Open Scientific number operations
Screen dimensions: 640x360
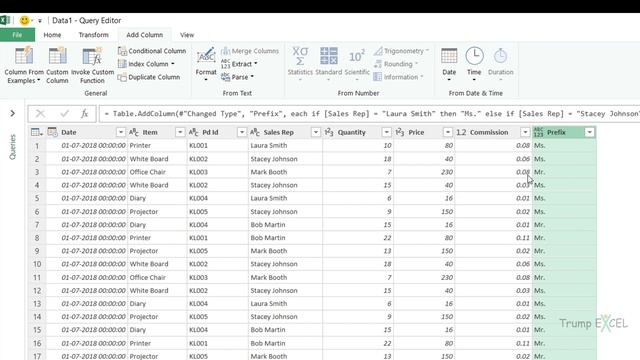(x=357, y=63)
